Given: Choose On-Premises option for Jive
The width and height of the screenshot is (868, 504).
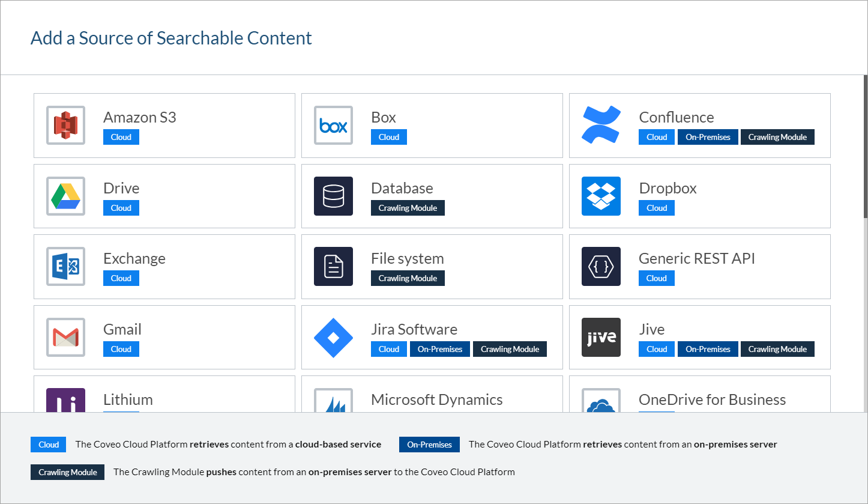Looking at the screenshot, I should point(708,349).
